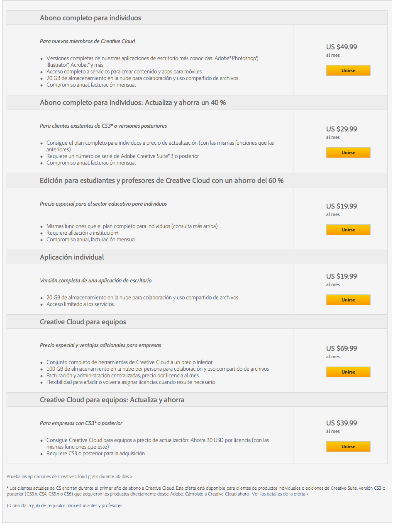Click the US $49.99 price text
Viewport: 393px width, 532px height.
point(341,47)
